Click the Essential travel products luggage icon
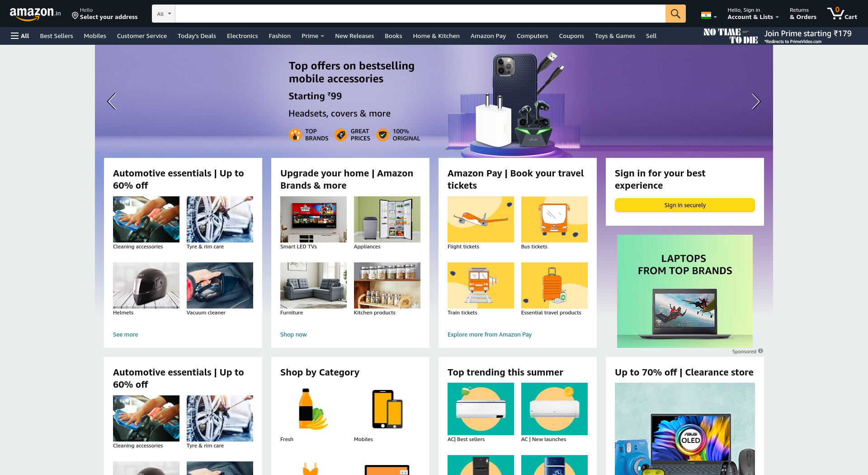The width and height of the screenshot is (868, 475). point(554,285)
